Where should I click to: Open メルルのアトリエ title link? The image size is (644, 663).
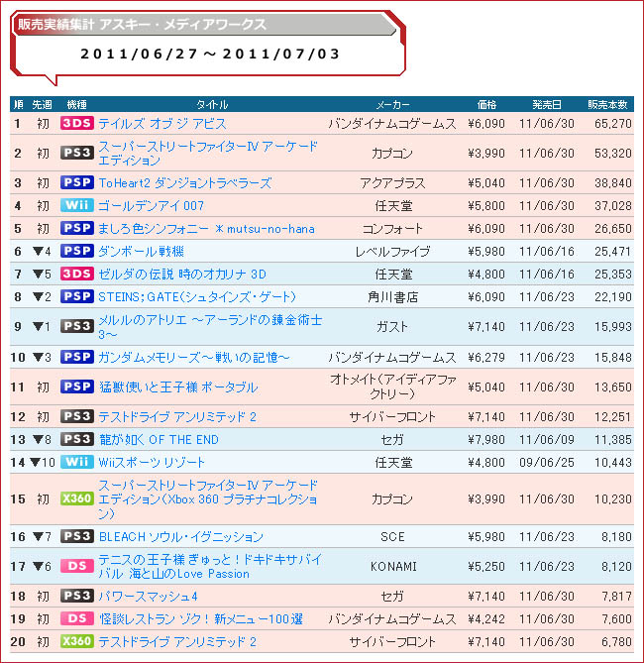210,326
